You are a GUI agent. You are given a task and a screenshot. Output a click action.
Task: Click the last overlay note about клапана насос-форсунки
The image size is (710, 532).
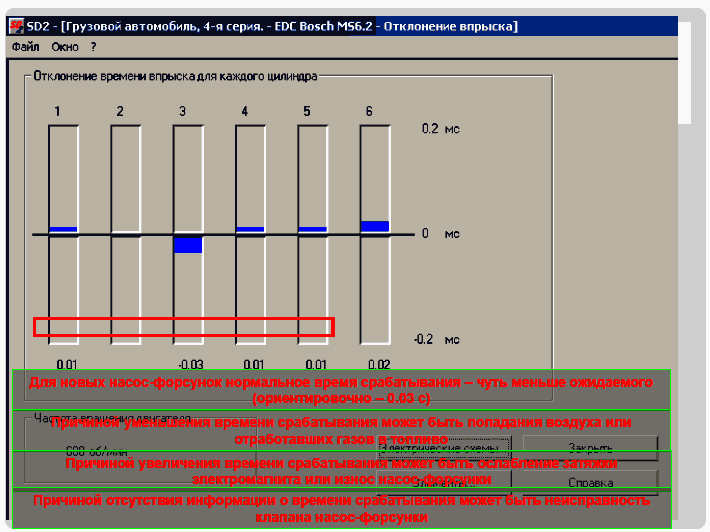tap(341, 509)
